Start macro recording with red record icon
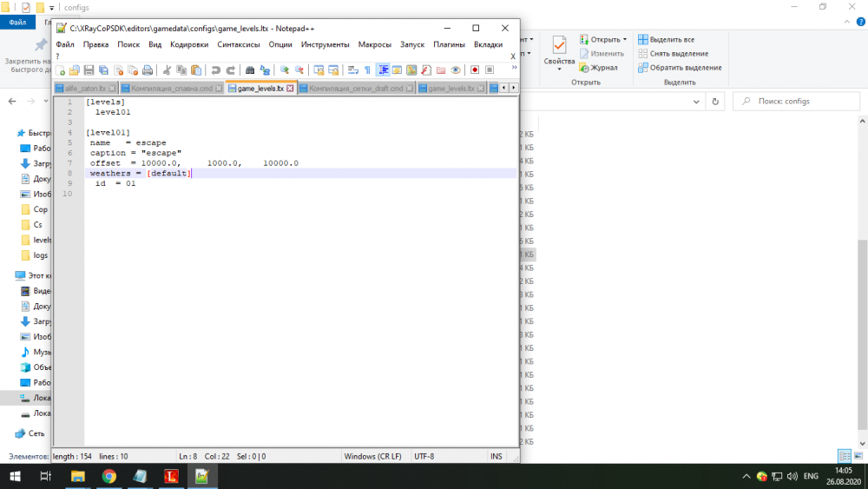868x489 pixels. [475, 70]
